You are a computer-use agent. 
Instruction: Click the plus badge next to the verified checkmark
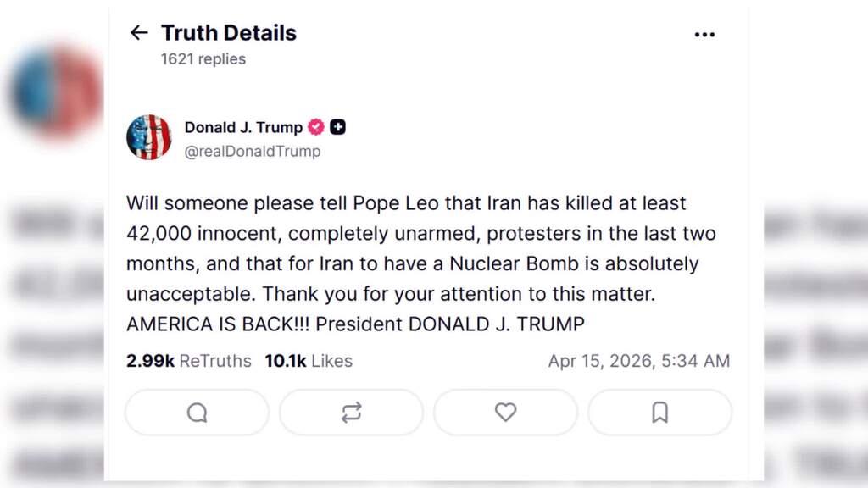337,126
